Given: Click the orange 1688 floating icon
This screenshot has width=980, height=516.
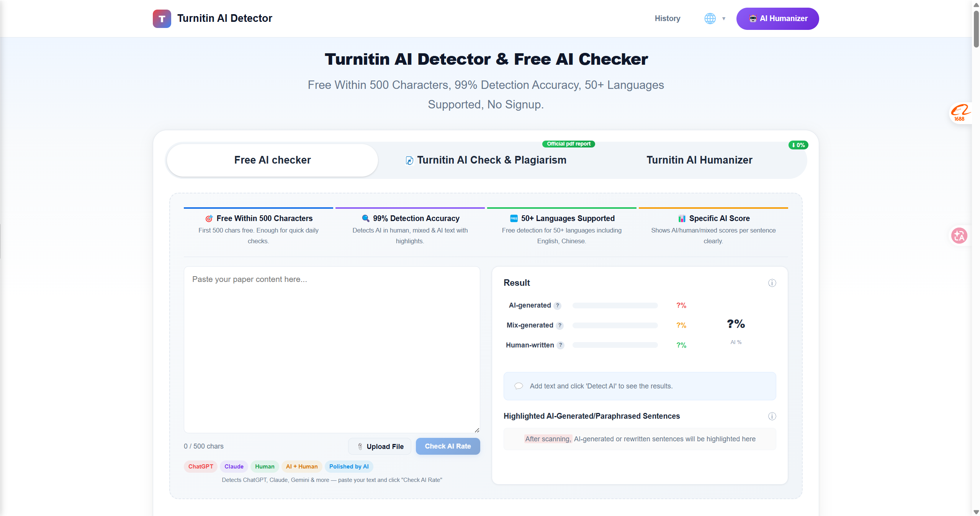Looking at the screenshot, I should tap(960, 113).
